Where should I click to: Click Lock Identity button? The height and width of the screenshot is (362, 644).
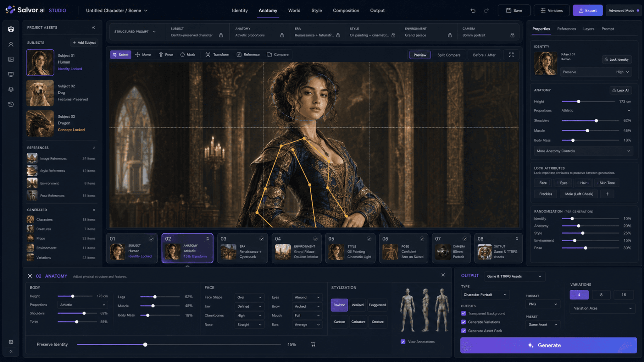(x=617, y=59)
